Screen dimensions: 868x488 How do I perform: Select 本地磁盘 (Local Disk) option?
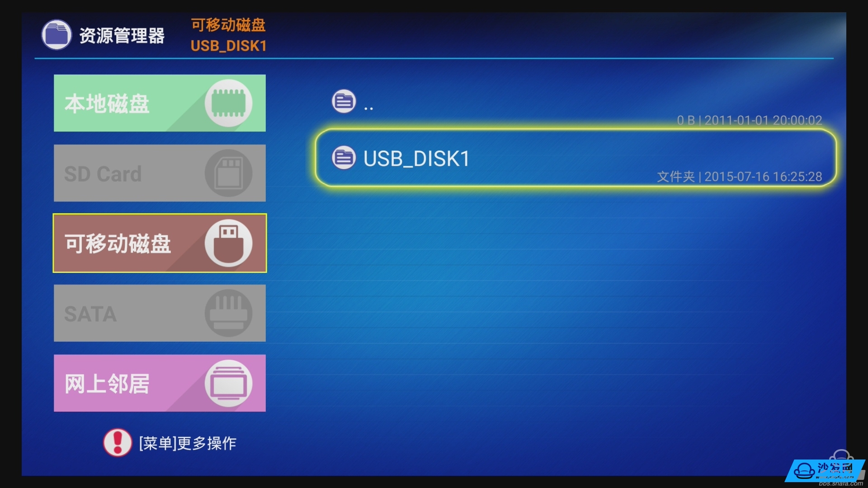pos(160,103)
